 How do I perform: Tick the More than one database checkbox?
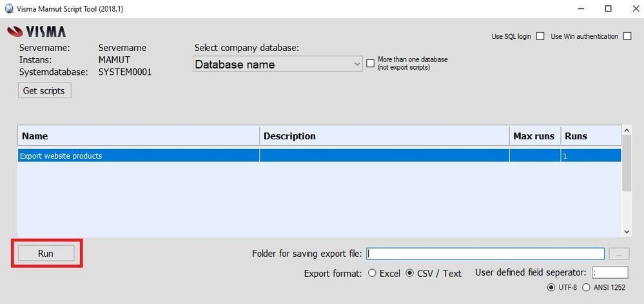point(371,63)
